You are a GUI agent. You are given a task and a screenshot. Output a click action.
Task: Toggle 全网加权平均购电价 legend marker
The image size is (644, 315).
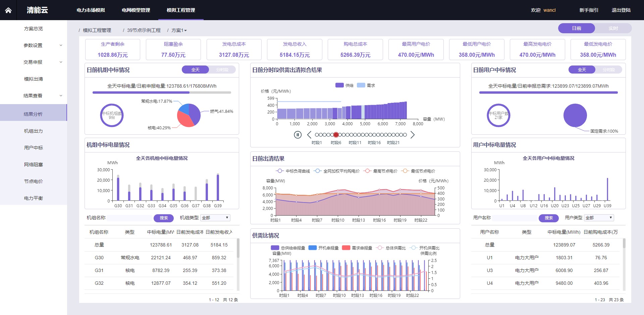(x=317, y=171)
